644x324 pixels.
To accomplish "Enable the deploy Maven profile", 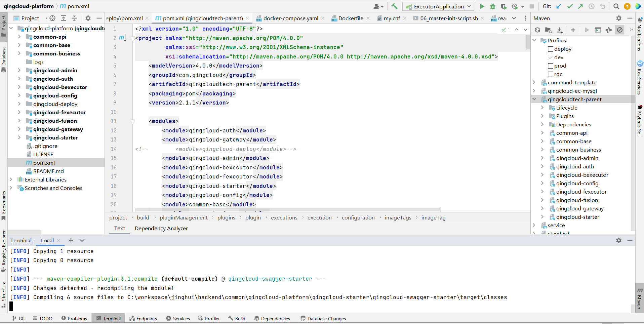I will click(551, 49).
